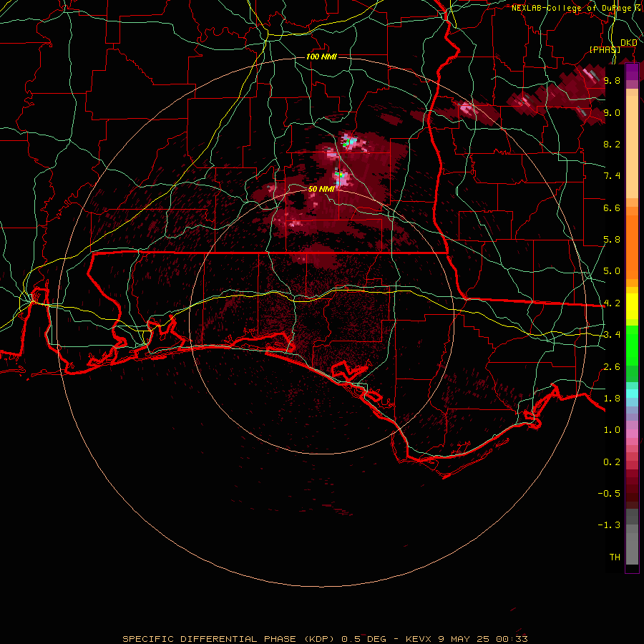The width and height of the screenshot is (644, 644).
Task: Click the 4.2 value on the scale
Action: tap(612, 303)
